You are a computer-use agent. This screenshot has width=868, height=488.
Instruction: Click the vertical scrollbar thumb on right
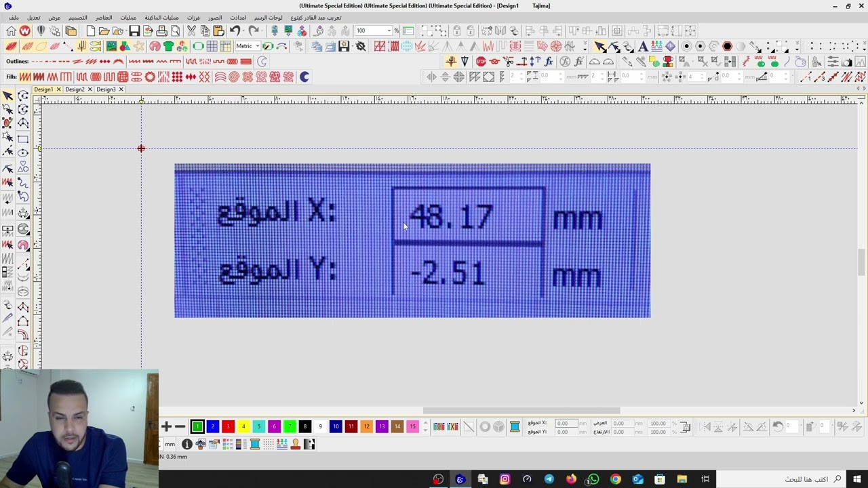(862, 262)
